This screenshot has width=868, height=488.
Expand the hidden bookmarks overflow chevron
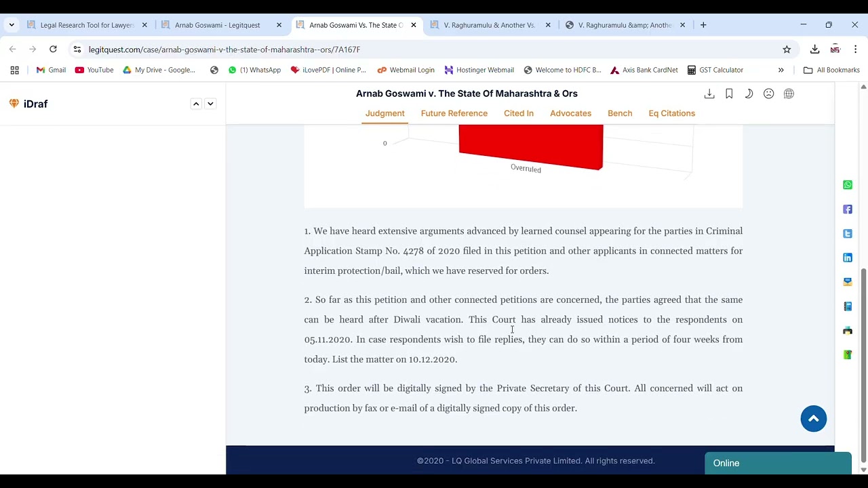(x=781, y=70)
